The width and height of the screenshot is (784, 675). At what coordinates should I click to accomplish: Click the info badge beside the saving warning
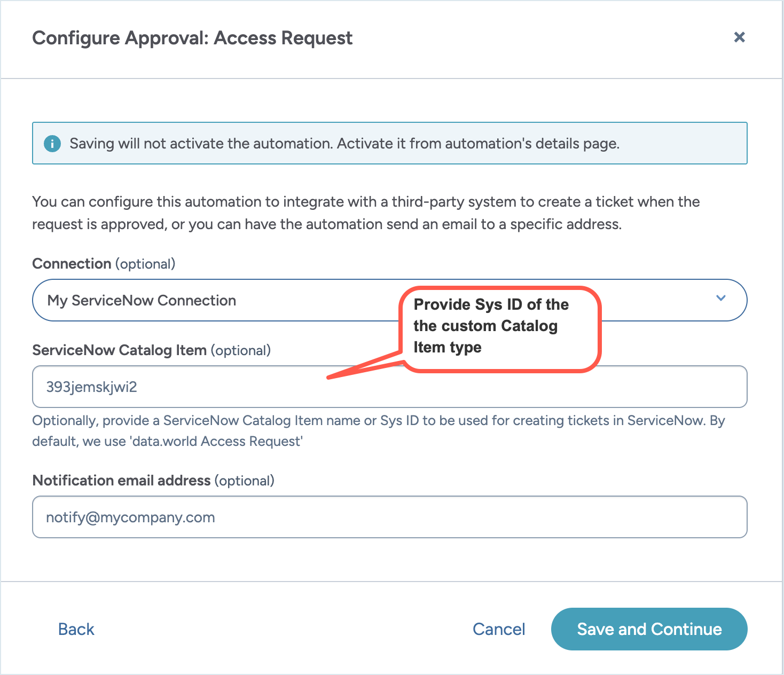coord(52,143)
